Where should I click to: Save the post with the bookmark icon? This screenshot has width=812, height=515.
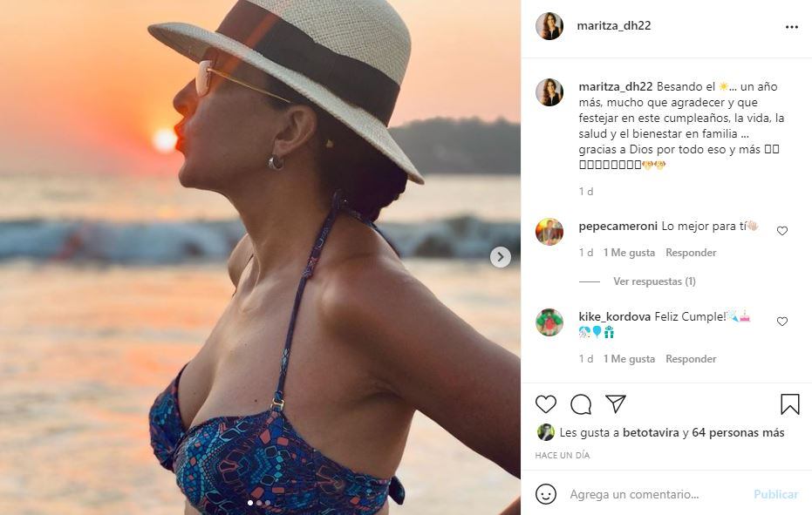click(789, 404)
